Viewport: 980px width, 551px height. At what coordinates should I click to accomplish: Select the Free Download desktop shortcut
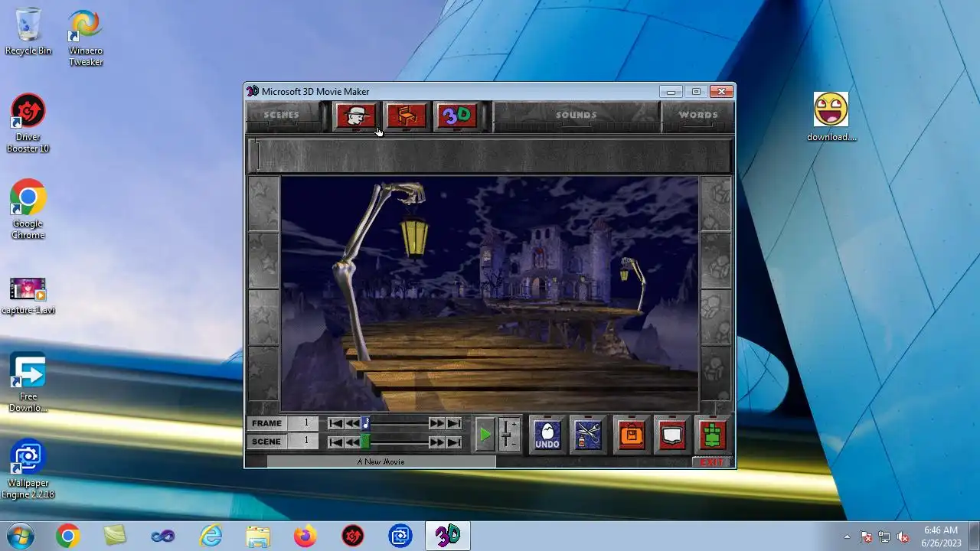click(28, 383)
